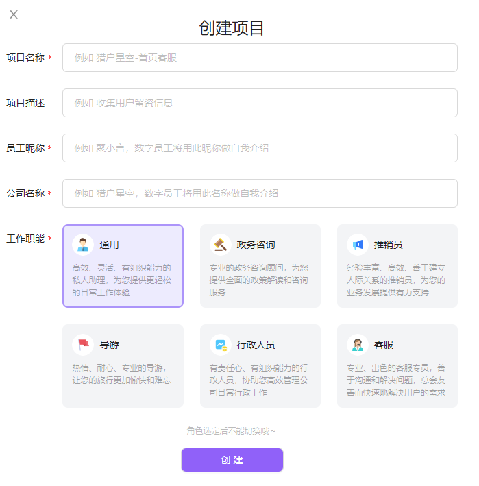Click the description text under 通用
479x486 pixels.
click(x=122, y=280)
